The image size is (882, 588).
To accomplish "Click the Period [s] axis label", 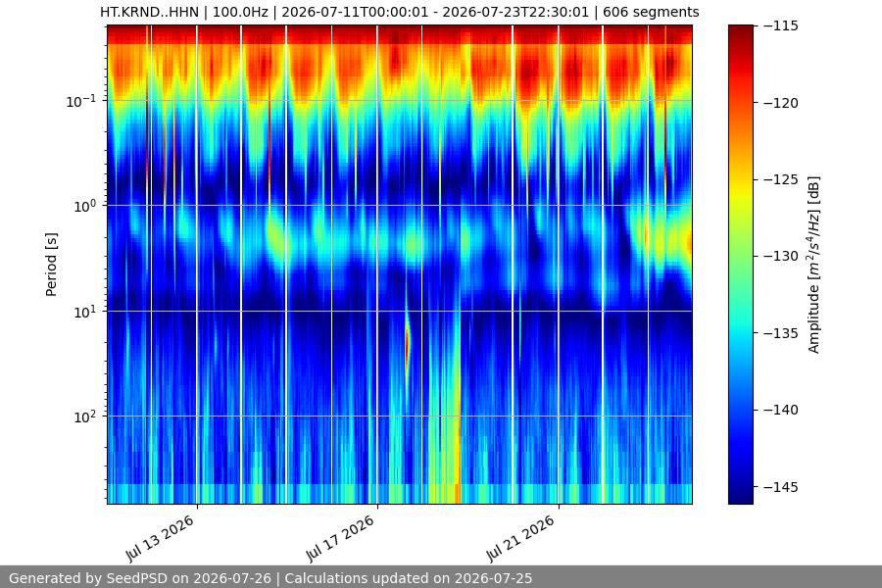I will pos(51,265).
